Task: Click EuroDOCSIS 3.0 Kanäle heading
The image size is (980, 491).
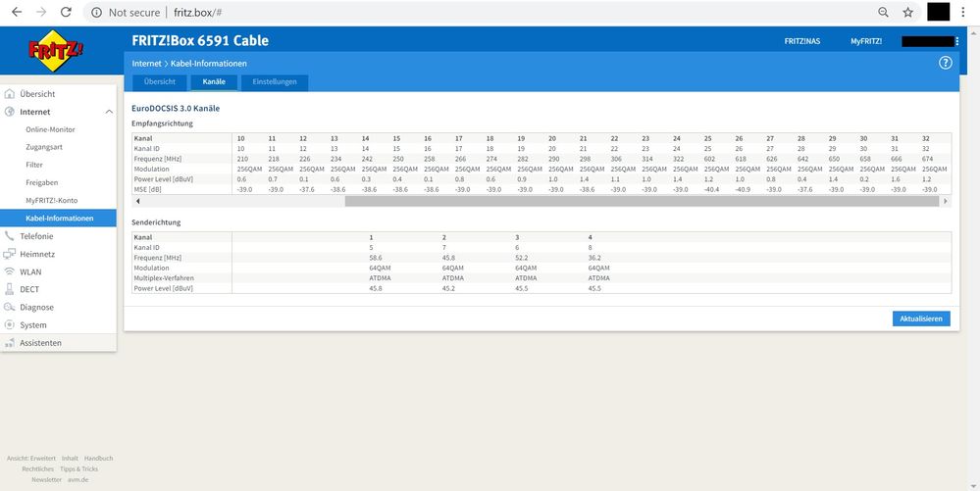Action: (x=176, y=108)
